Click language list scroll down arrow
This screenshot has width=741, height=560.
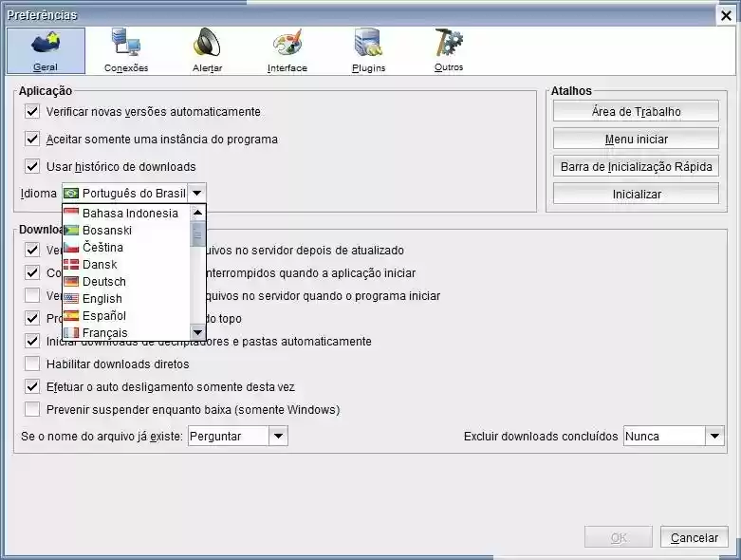pyautogui.click(x=197, y=332)
